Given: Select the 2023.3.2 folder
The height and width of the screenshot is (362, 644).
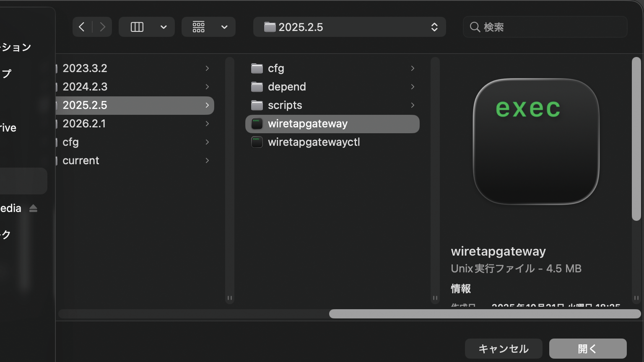Looking at the screenshot, I should coord(85,68).
